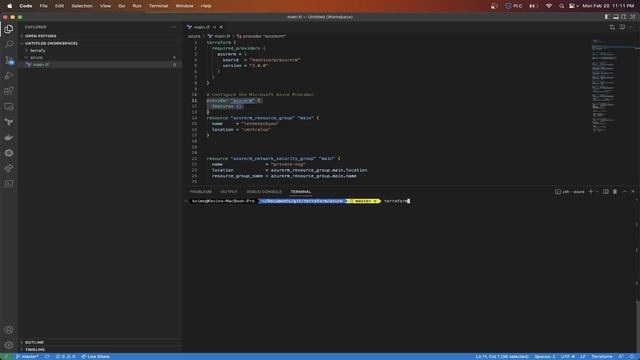
Task: Open the Docker extension view
Action: pos(9,138)
